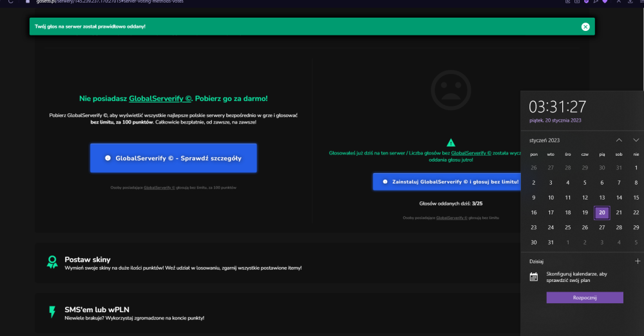Image resolution: width=644 pixels, height=336 pixels.
Task: Select day 23 in the calendar
Action: point(533,228)
